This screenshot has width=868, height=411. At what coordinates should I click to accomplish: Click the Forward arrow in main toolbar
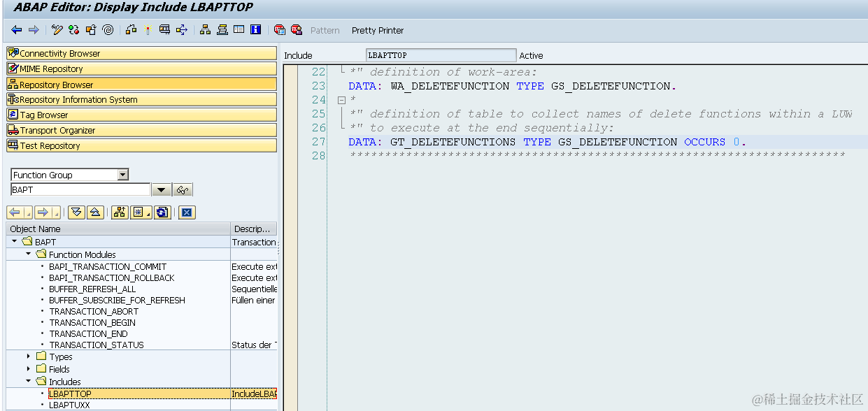[x=34, y=30]
